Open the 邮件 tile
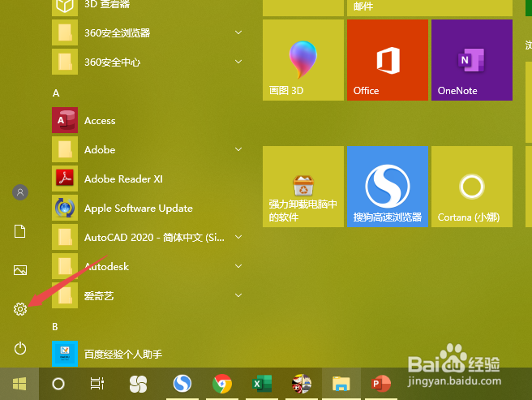Viewport: 532px width, 400px height. coord(430,7)
